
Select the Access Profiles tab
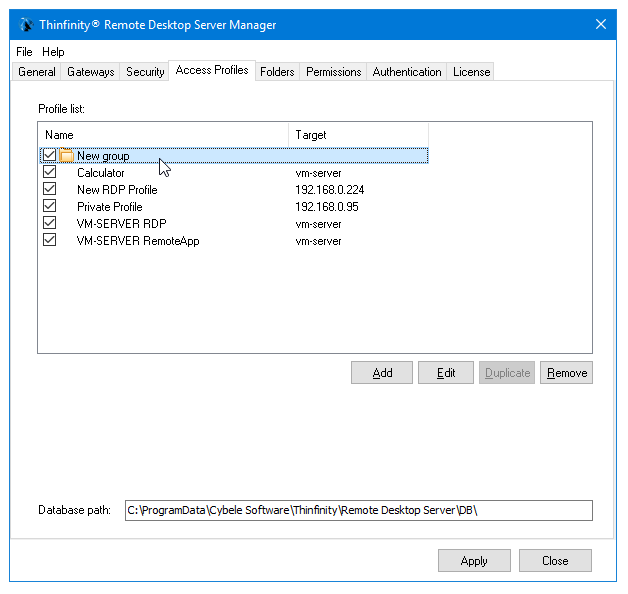click(x=212, y=70)
